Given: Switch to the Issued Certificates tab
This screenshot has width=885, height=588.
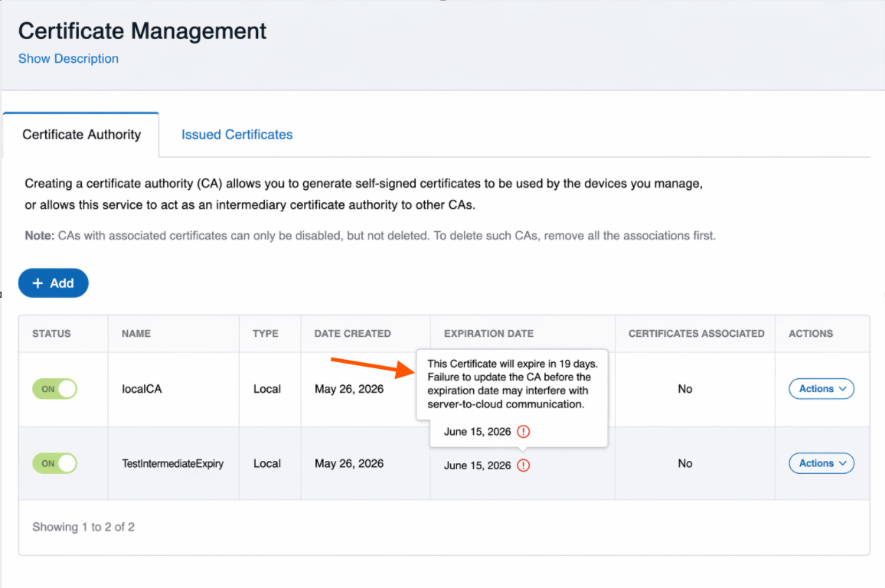Looking at the screenshot, I should tap(237, 134).
